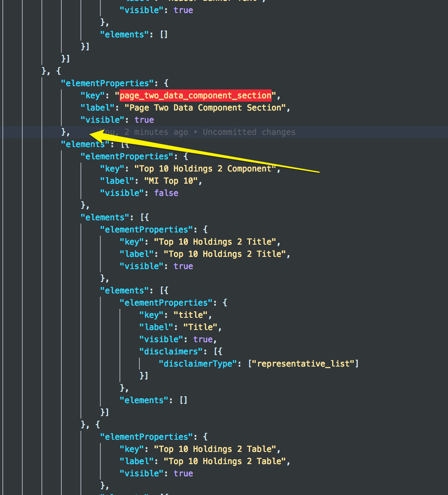Click the true value followed by a comma
Screen dimensions: 448x495
(203, 339)
